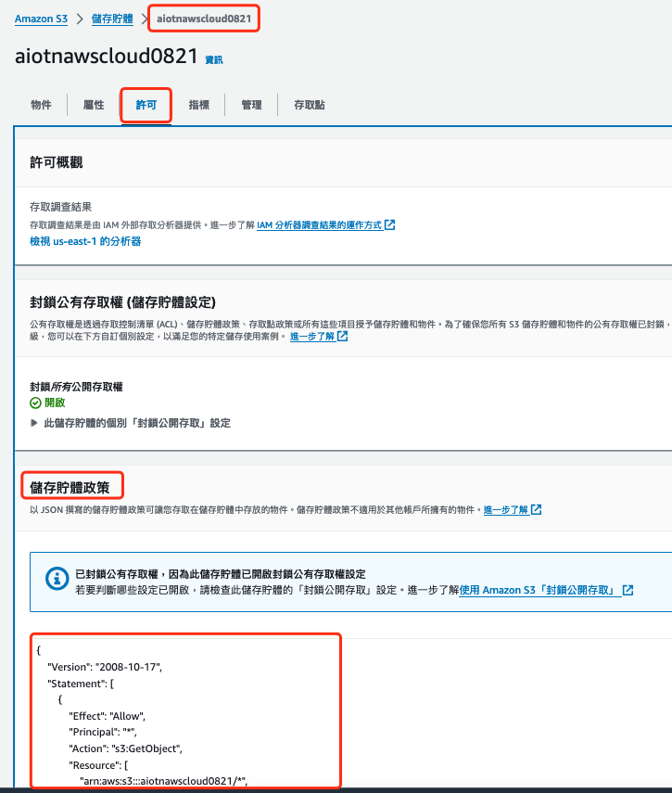Click the blue info circle icon in alert

pos(57,578)
